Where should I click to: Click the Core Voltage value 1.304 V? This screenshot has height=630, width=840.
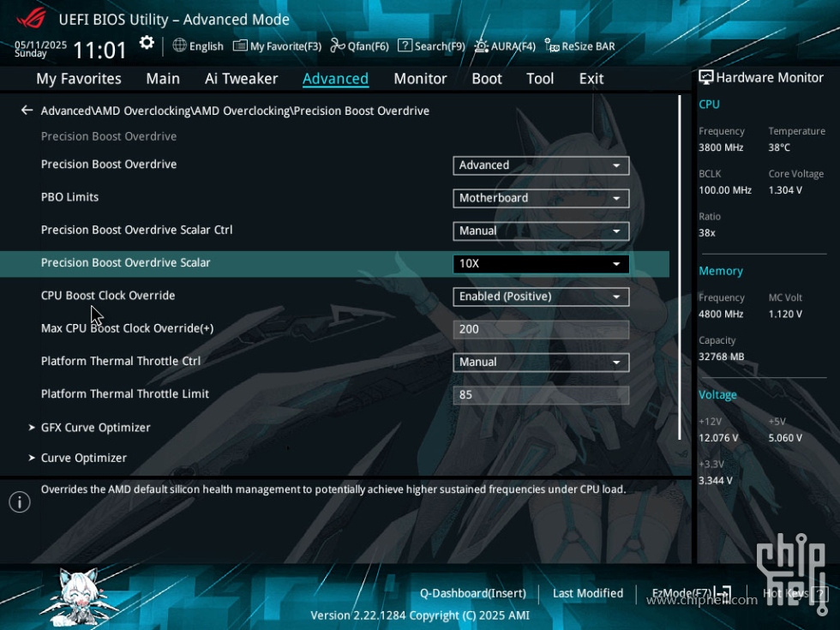tap(785, 190)
